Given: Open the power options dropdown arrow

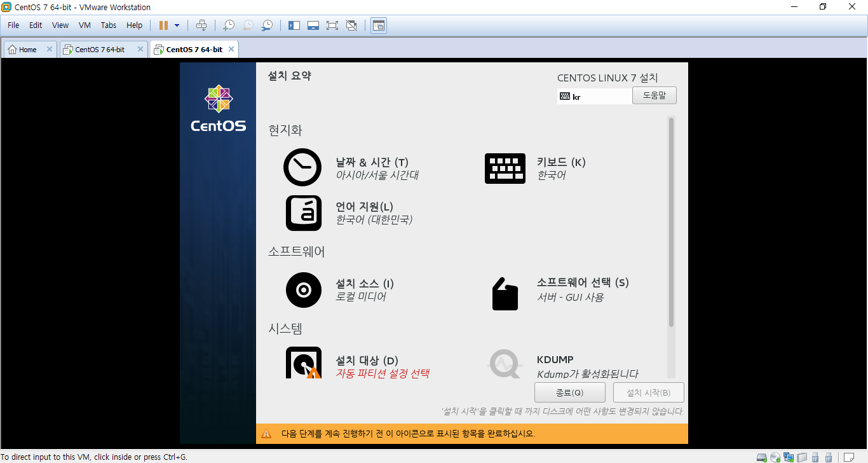Looking at the screenshot, I should click(x=177, y=25).
